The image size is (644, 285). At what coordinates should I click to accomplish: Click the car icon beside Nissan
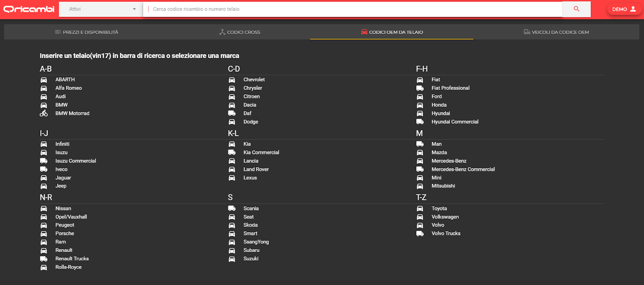pyautogui.click(x=43, y=208)
